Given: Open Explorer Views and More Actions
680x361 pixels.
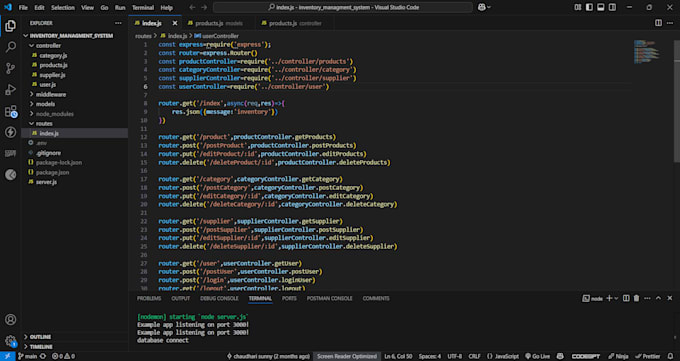Looking at the screenshot, I should [x=118, y=23].
